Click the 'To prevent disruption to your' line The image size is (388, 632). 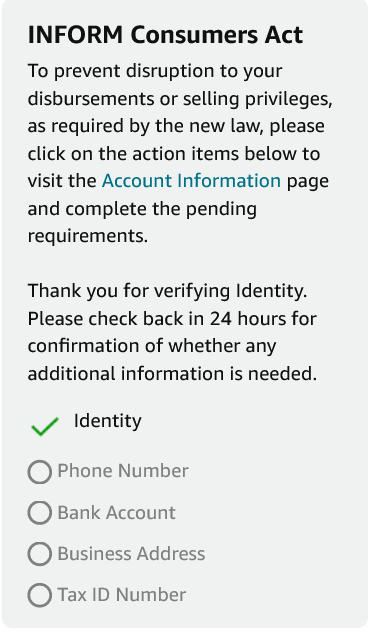pyautogui.click(x=155, y=71)
